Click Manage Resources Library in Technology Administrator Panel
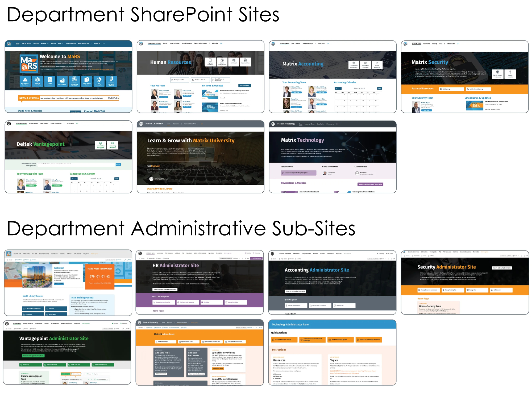The image size is (532, 396). pos(284,340)
